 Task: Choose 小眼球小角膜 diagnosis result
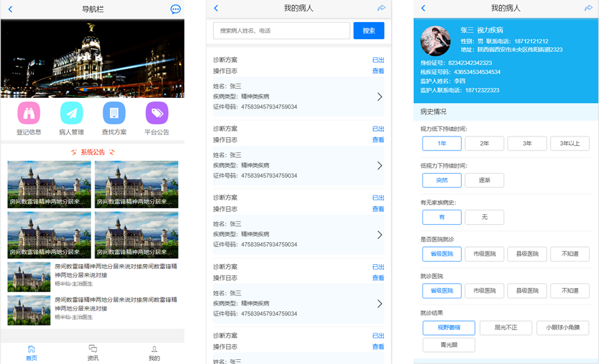562,327
